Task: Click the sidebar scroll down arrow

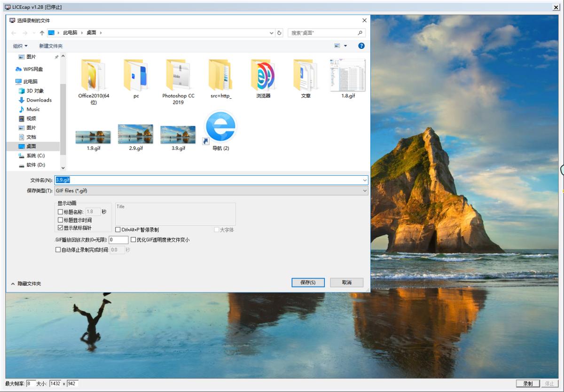Action: click(x=63, y=168)
